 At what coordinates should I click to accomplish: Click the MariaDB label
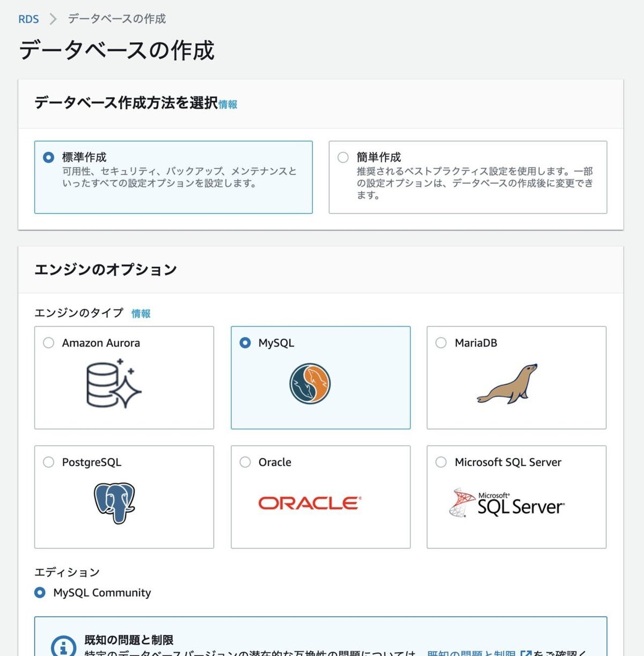476,343
